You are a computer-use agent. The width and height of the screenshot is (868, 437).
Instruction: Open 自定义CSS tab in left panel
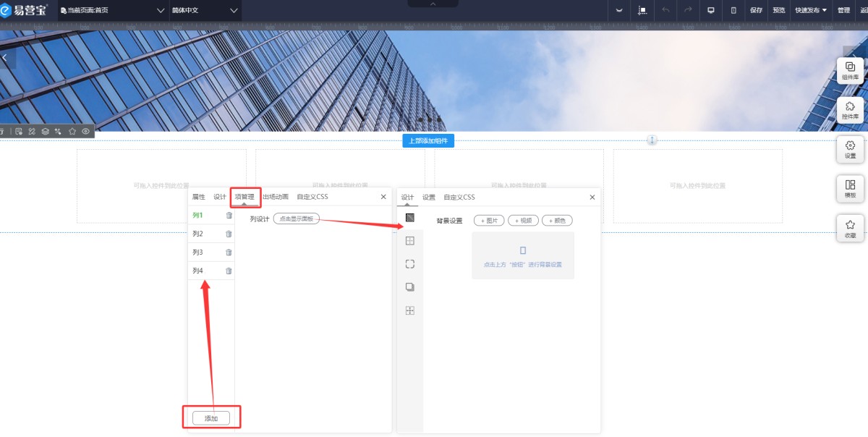(312, 197)
